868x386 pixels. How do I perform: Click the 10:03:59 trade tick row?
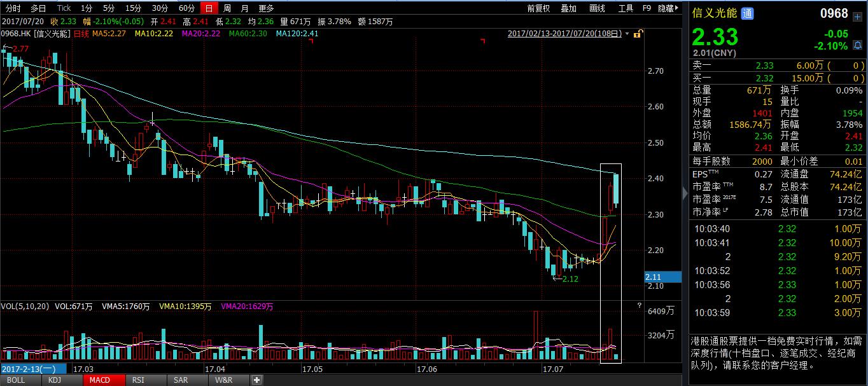[778, 313]
